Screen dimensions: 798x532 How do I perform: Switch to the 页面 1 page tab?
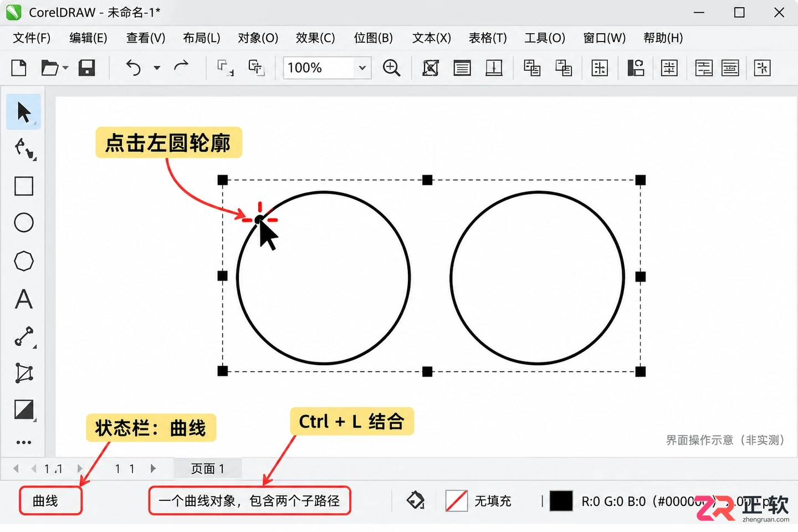coord(208,468)
